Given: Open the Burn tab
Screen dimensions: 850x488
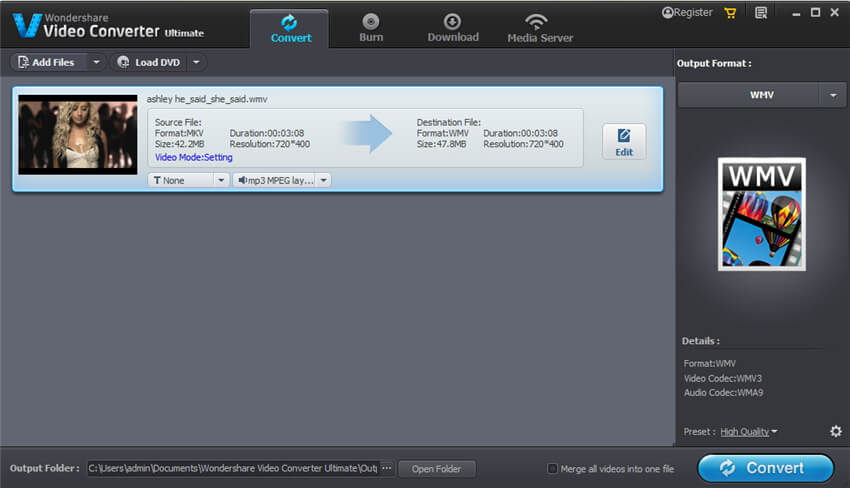Looking at the screenshot, I should [x=371, y=29].
